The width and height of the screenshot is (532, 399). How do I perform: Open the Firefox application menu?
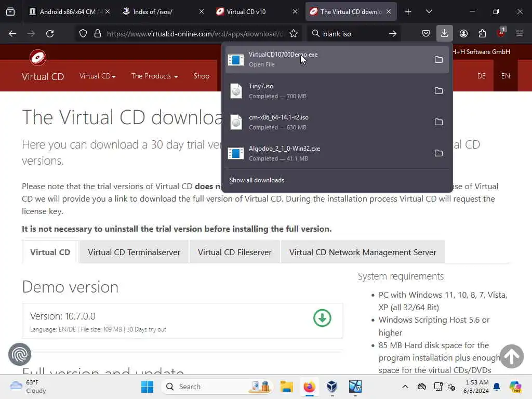(x=520, y=34)
